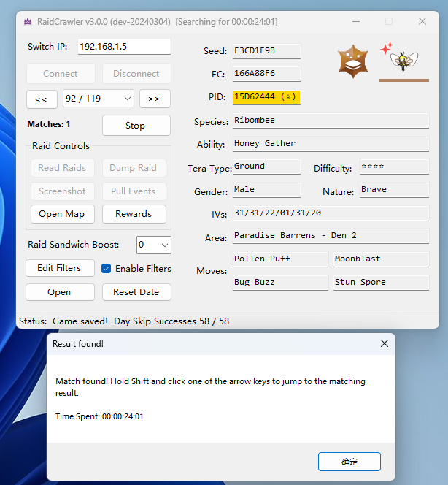Open Map in Raid Controls
The height and width of the screenshot is (485, 448).
(x=63, y=214)
